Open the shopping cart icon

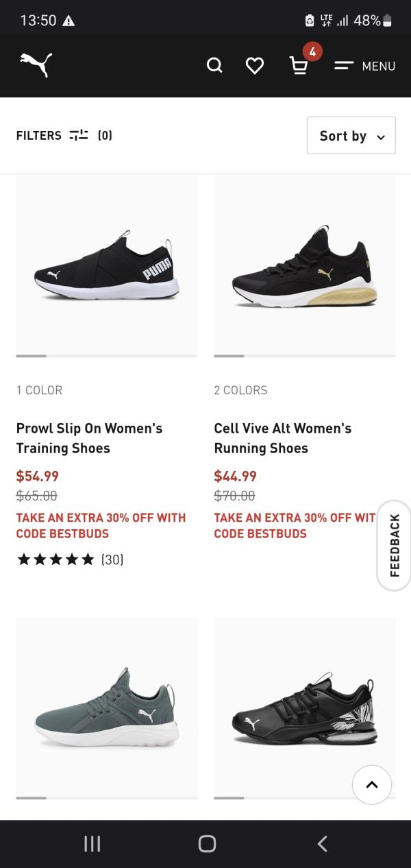pyautogui.click(x=299, y=66)
